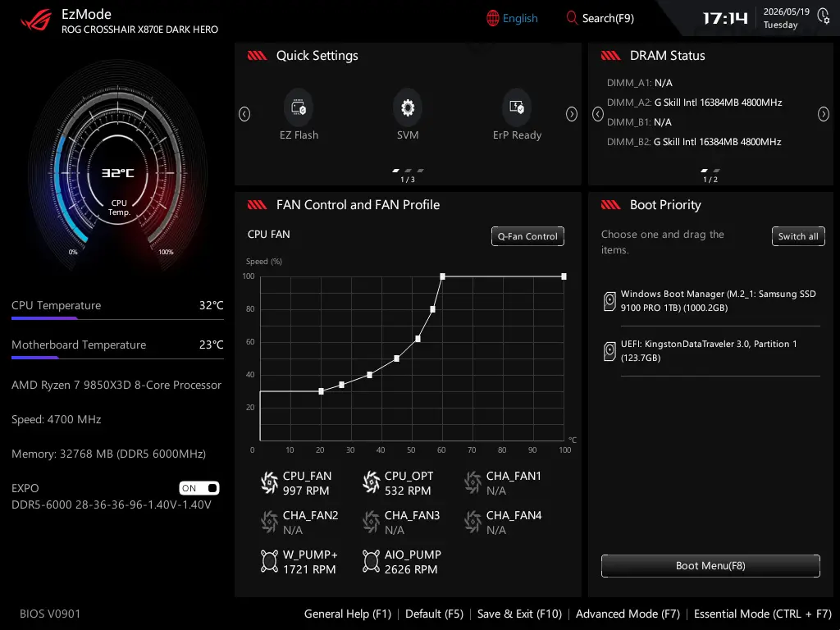Click the DIMM_A1 N/A entry
The width and height of the screenshot is (840, 630).
(x=639, y=83)
